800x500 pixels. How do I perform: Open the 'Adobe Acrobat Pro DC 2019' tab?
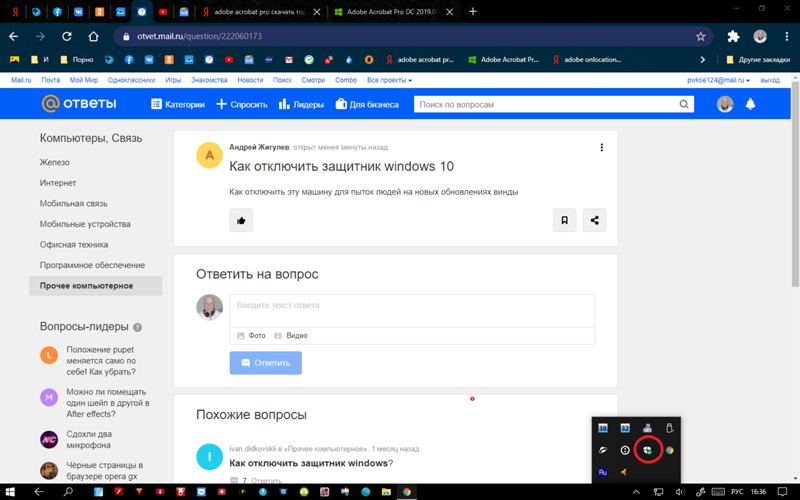point(393,12)
